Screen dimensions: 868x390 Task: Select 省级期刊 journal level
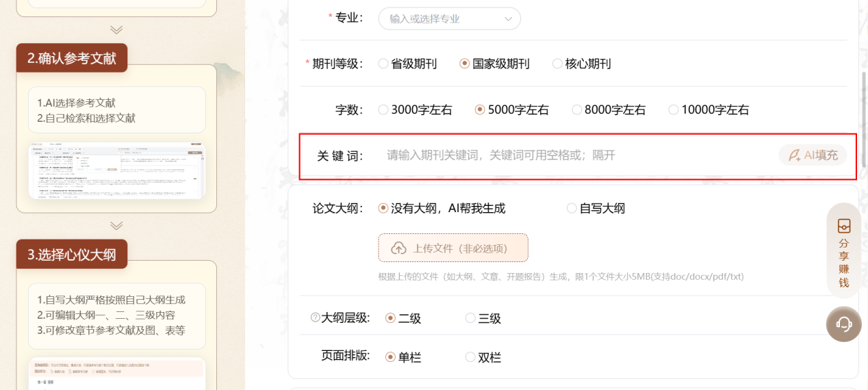coord(407,64)
